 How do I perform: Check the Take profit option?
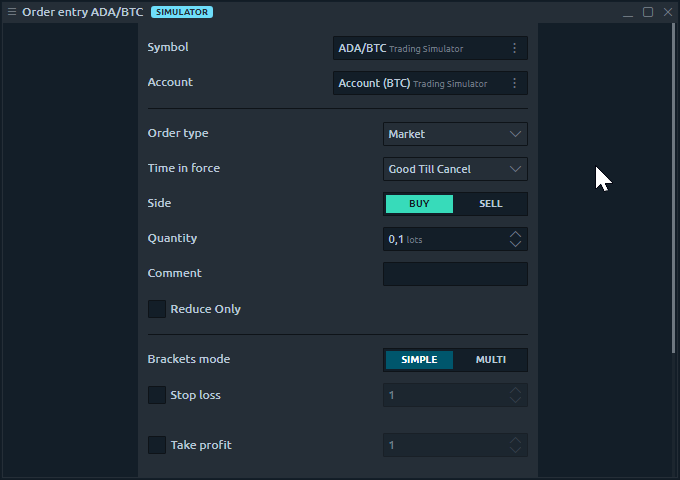click(x=157, y=445)
